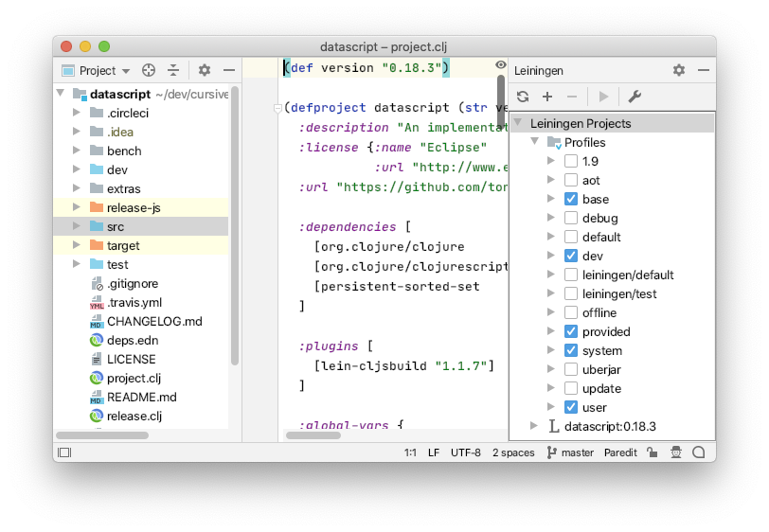The width and height of the screenshot is (769, 532).
Task: Collapse Leiningen Projects node
Action: [518, 122]
